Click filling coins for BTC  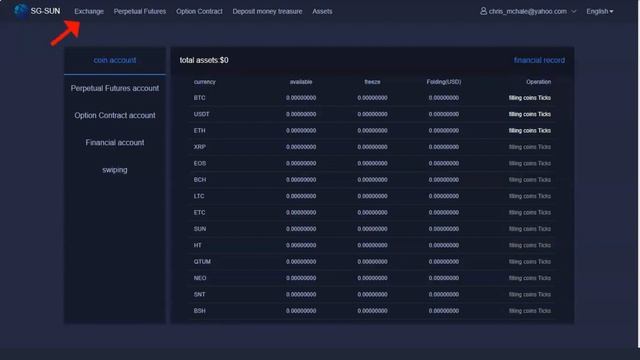(x=522, y=98)
